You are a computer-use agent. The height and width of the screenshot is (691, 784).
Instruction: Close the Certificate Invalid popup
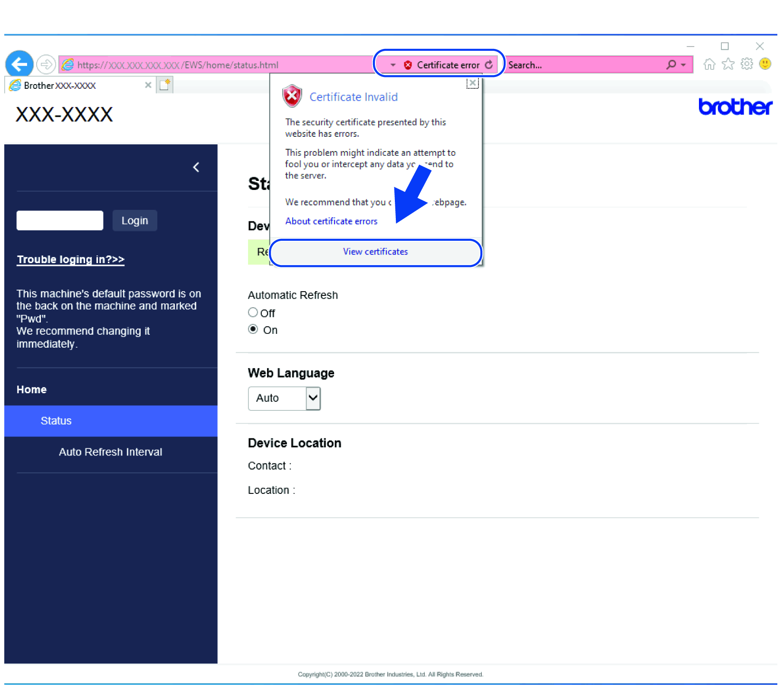(472, 83)
